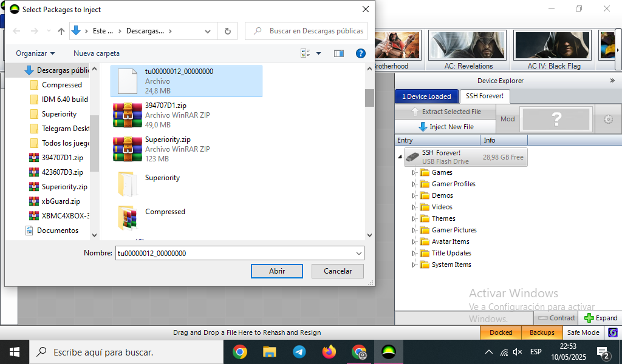The height and width of the screenshot is (364, 622).
Task: Click Extract Selected File button
Action: click(445, 112)
